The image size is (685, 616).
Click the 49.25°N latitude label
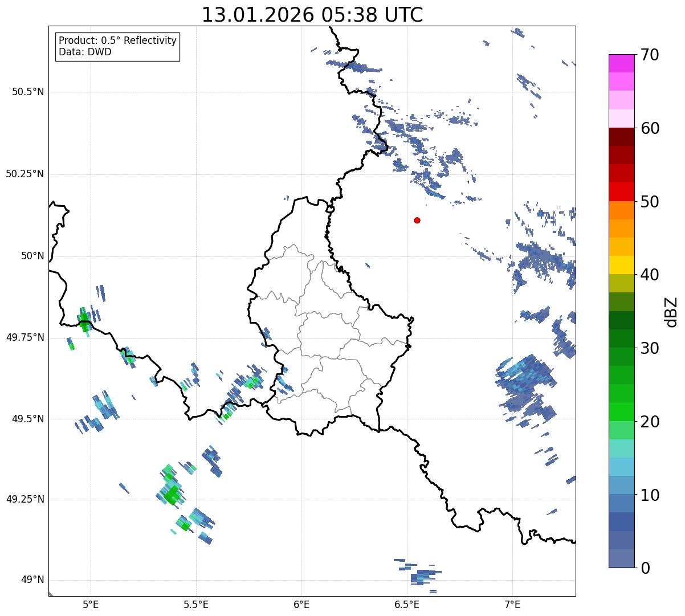25,499
